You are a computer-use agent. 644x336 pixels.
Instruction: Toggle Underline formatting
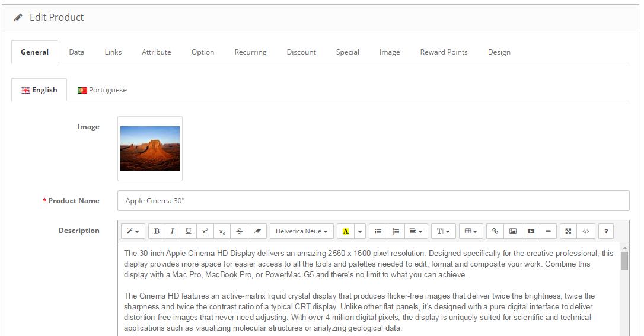pos(188,231)
